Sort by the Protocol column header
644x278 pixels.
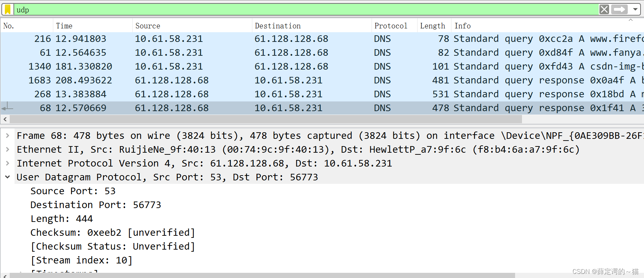click(x=394, y=26)
